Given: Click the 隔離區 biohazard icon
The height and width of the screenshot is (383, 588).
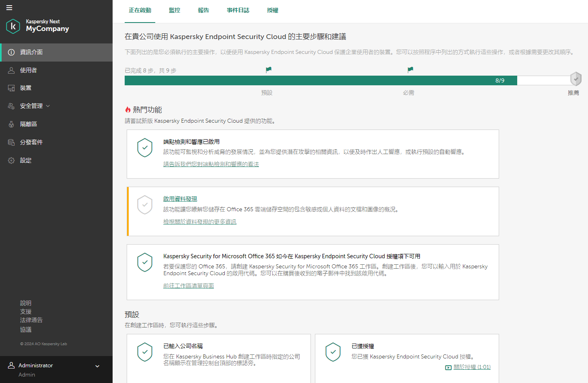Looking at the screenshot, I should [11, 124].
